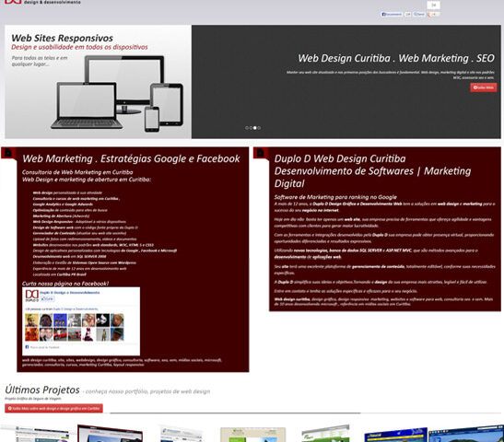Click the Web Sites Responsivos heading
Screen dimensions: 504x442
coord(62,38)
